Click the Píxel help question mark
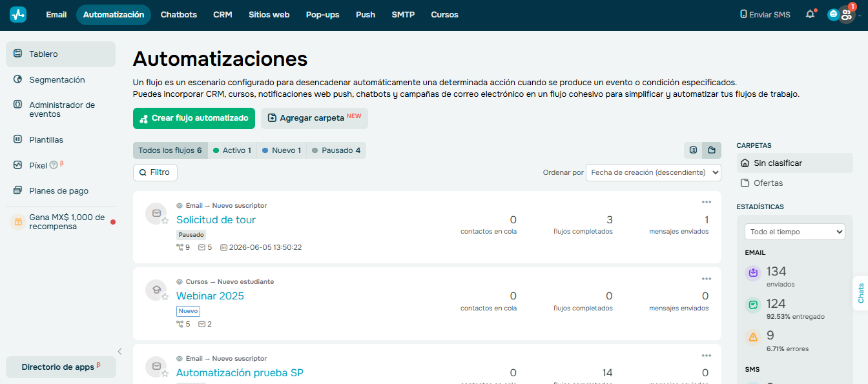 54,165
